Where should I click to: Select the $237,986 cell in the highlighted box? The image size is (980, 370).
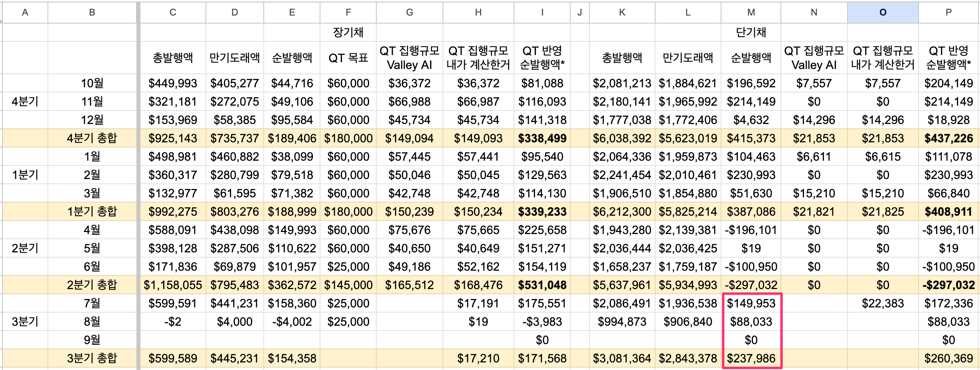click(751, 358)
